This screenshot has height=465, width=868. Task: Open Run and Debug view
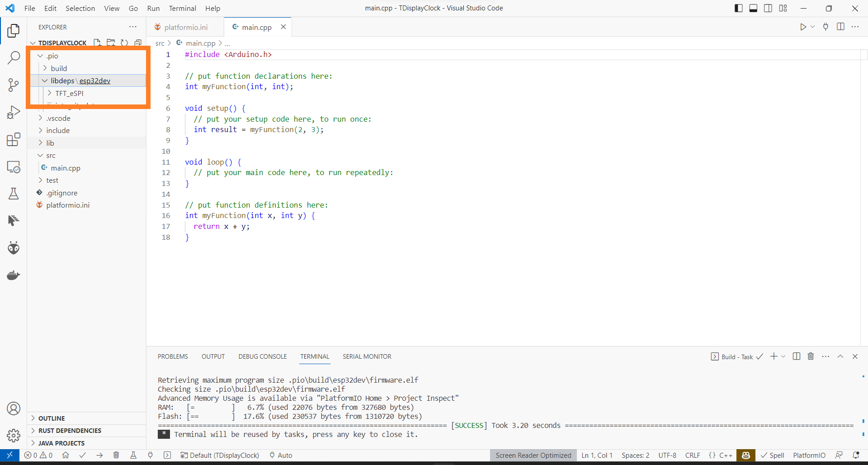click(x=14, y=112)
